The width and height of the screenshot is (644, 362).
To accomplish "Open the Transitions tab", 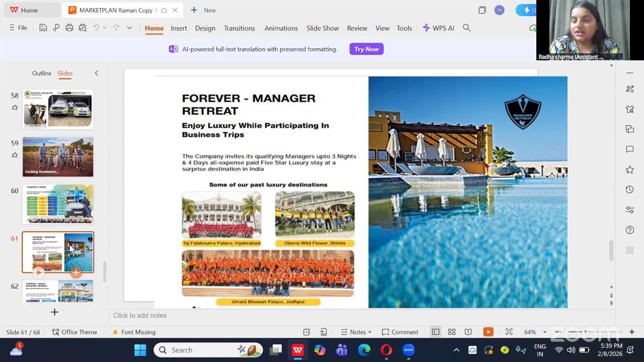I will pos(239,28).
